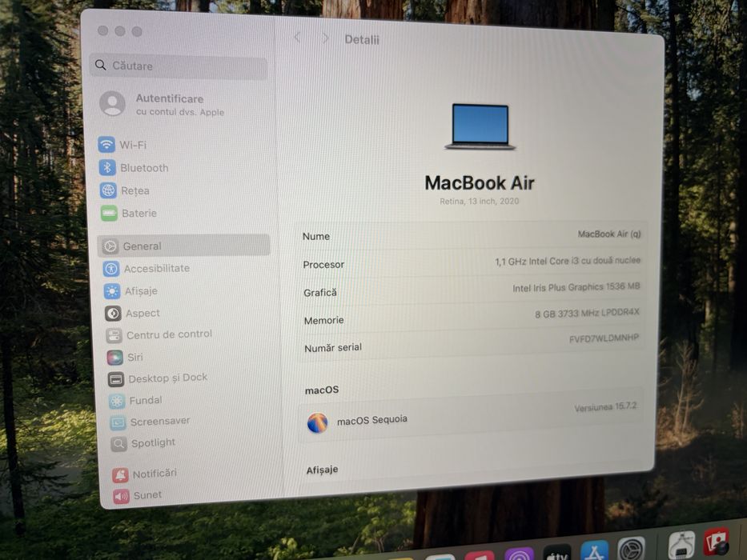The height and width of the screenshot is (560, 747).
Task: Open Afișaje in the sidebar list
Action: pos(131,291)
